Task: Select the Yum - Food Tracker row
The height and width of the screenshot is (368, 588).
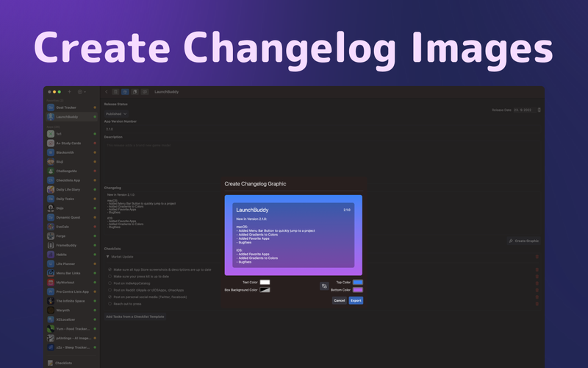Action: pos(71,328)
